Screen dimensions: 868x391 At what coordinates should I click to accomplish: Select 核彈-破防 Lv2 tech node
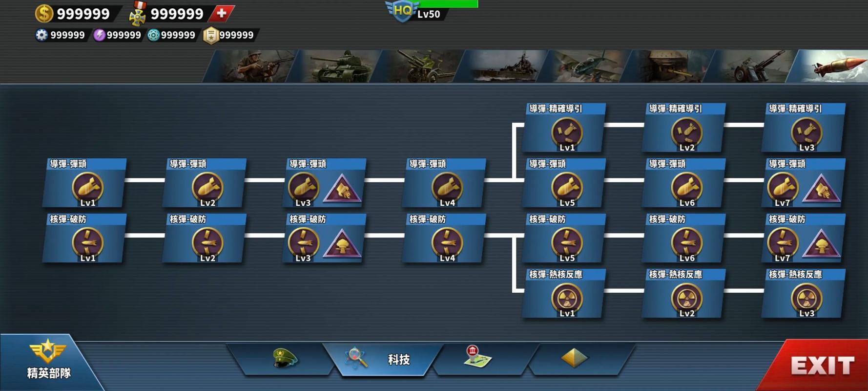[205, 239]
